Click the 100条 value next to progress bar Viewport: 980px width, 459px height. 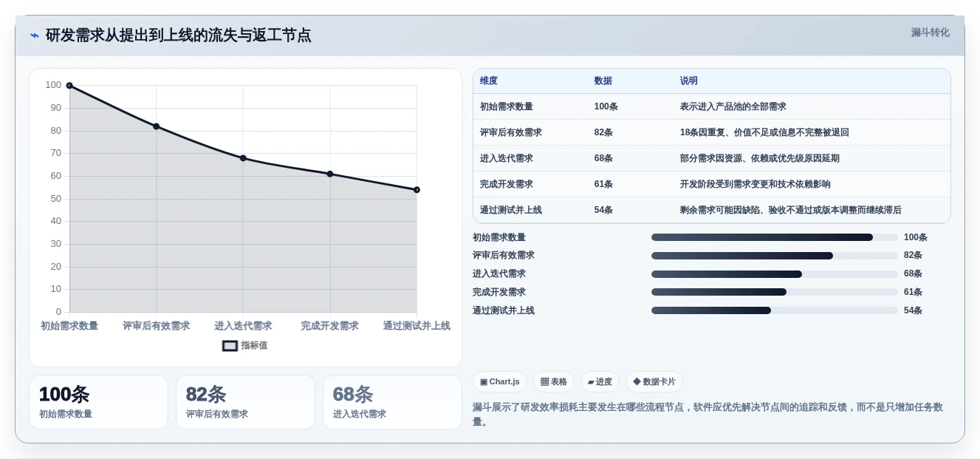point(916,237)
